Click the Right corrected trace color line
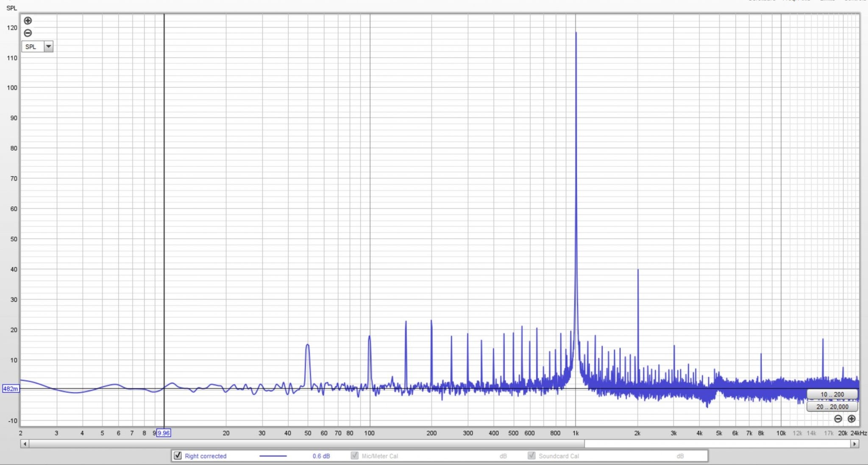Image resolution: width=868 pixels, height=465 pixels. coord(273,456)
